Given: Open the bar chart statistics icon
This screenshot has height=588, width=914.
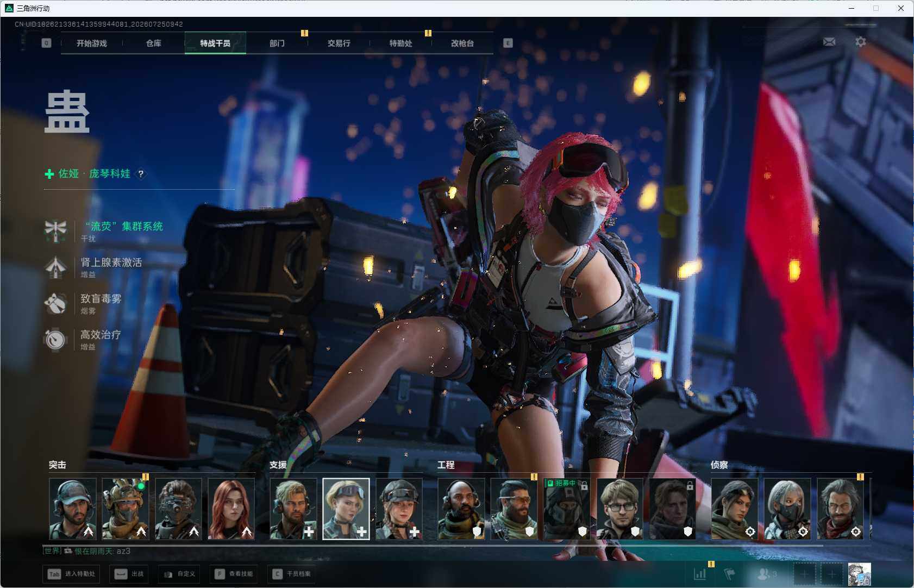Looking at the screenshot, I should [x=700, y=574].
